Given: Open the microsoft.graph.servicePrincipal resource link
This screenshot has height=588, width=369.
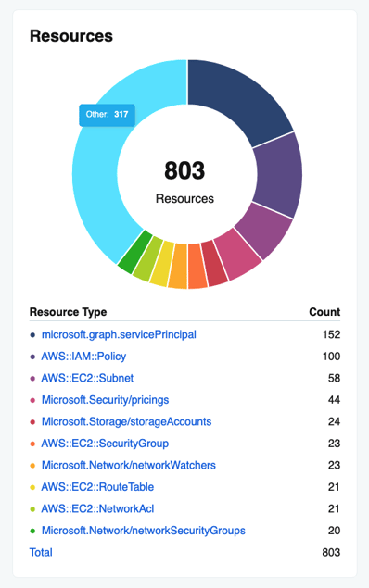Looking at the screenshot, I should (x=119, y=334).
